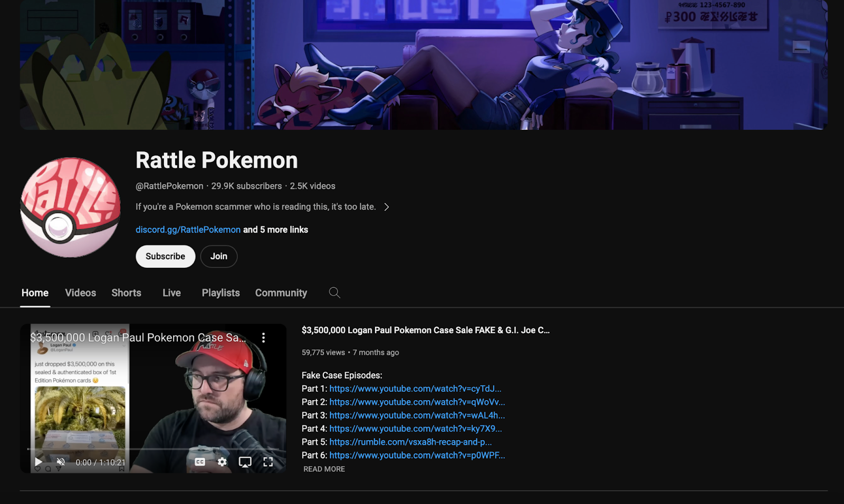Open the Live tab

[x=171, y=293]
